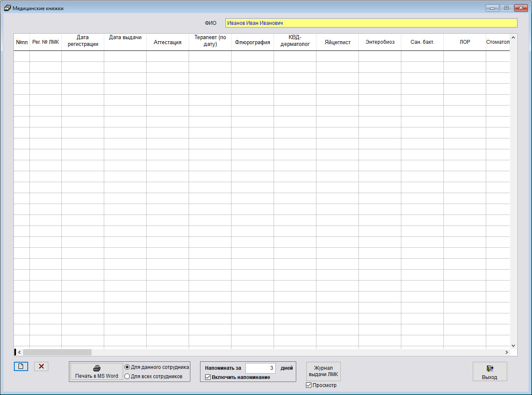Viewport: 532px width, 395px height.
Task: Click the Яйцеглист column header
Action: (x=337, y=42)
